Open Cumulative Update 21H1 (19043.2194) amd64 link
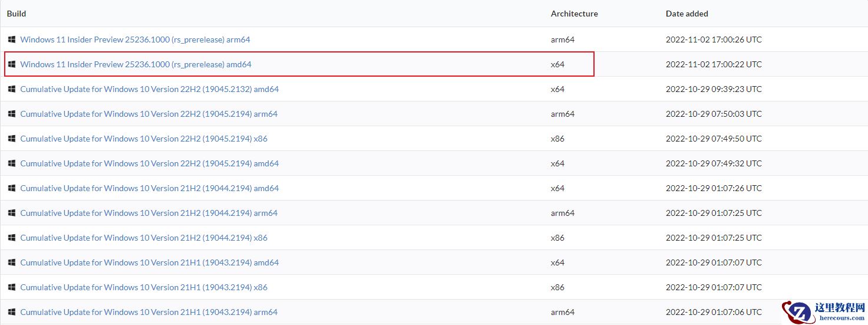The height and width of the screenshot is (325, 868). (149, 262)
